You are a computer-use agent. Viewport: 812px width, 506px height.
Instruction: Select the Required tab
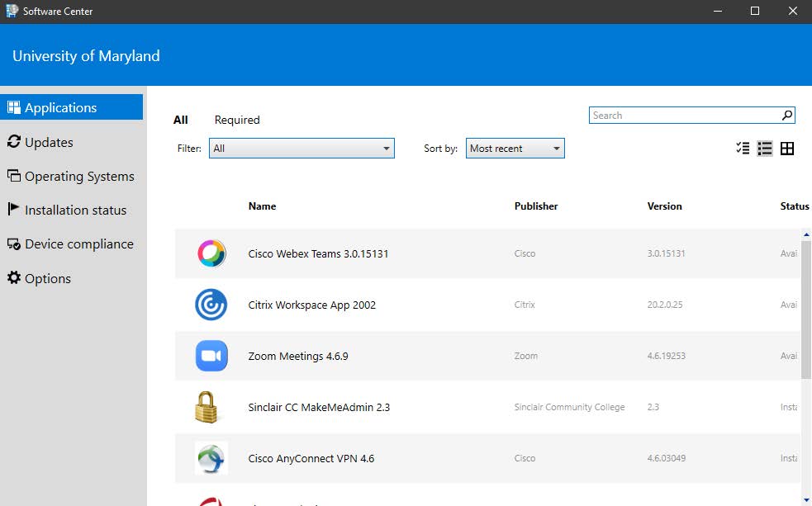coord(237,120)
